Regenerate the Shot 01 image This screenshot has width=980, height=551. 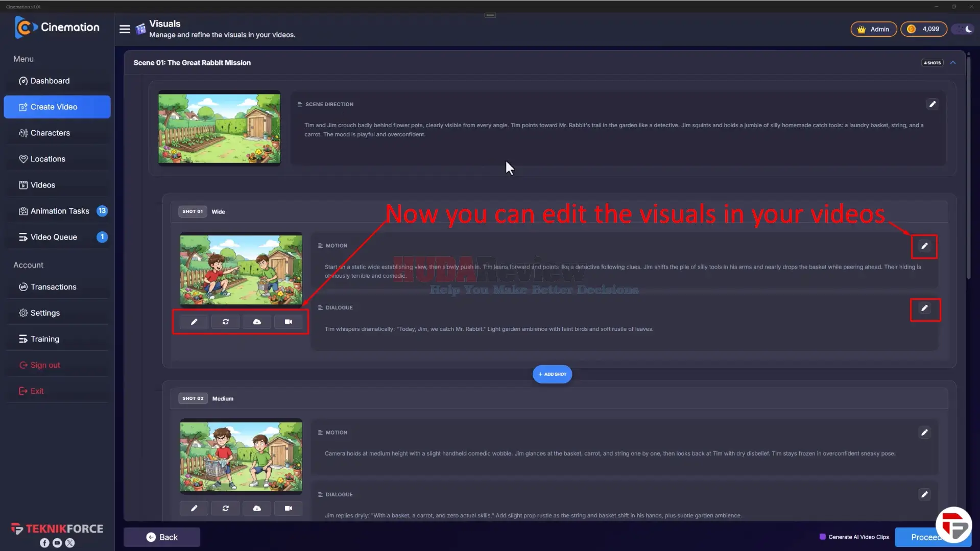tap(225, 322)
